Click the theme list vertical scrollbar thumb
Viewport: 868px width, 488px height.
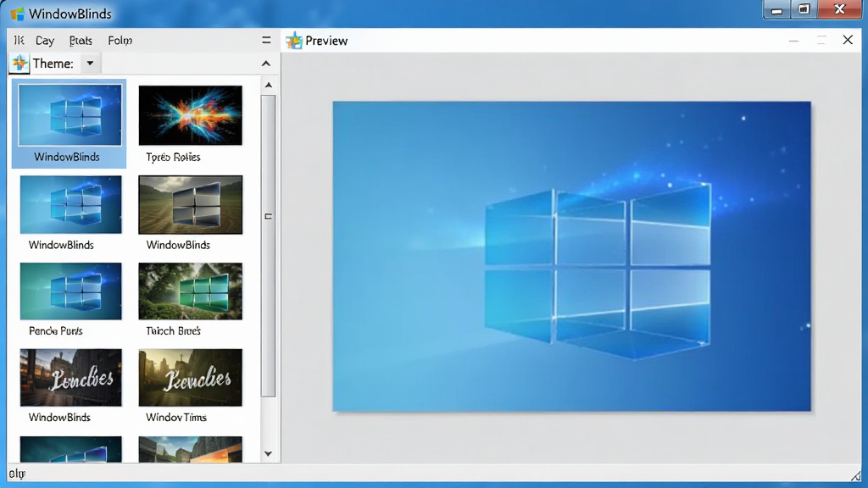(x=269, y=246)
